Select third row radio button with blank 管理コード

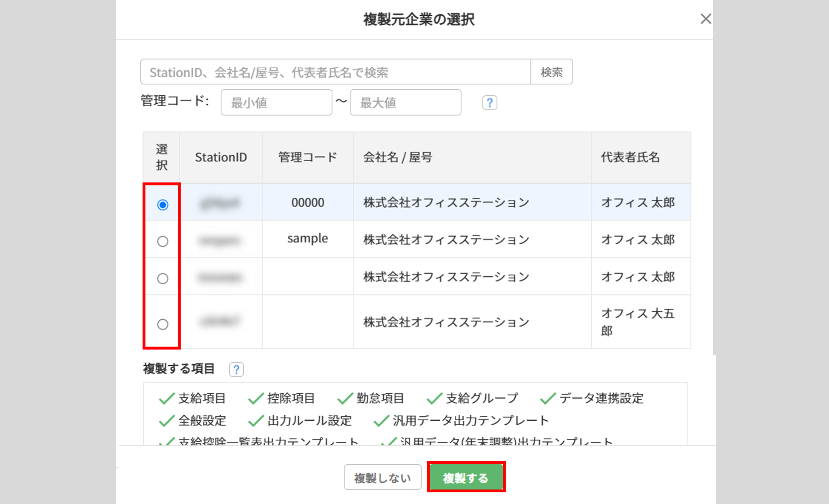(162, 279)
